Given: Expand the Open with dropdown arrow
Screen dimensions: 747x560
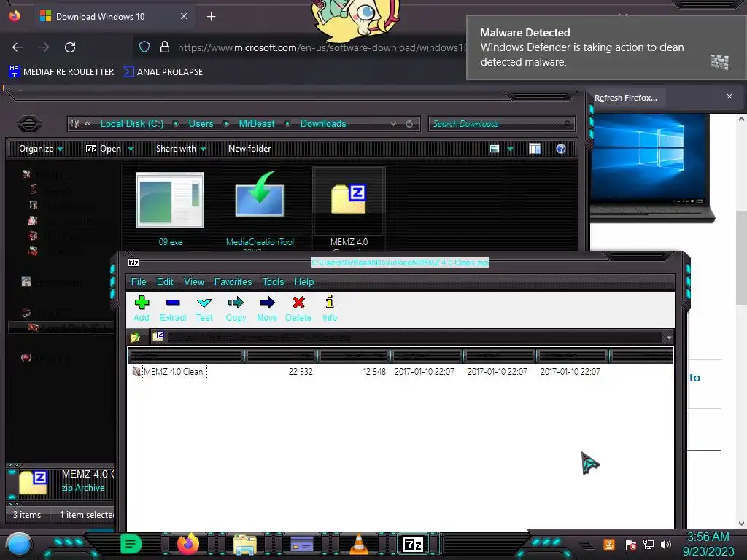Looking at the screenshot, I should coord(131,149).
